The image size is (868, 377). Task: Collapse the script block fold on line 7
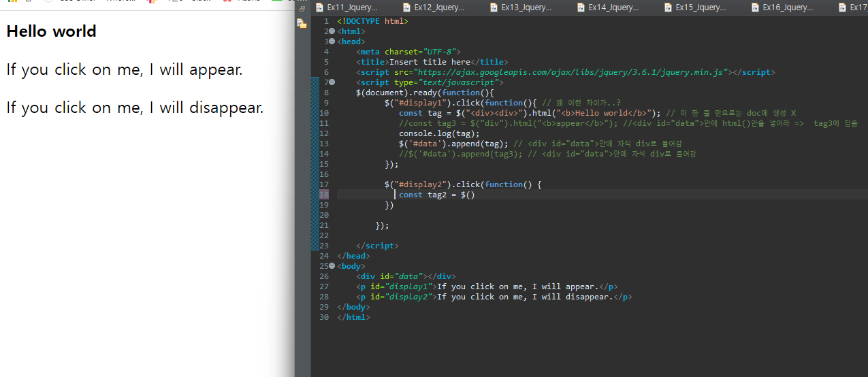pos(332,82)
